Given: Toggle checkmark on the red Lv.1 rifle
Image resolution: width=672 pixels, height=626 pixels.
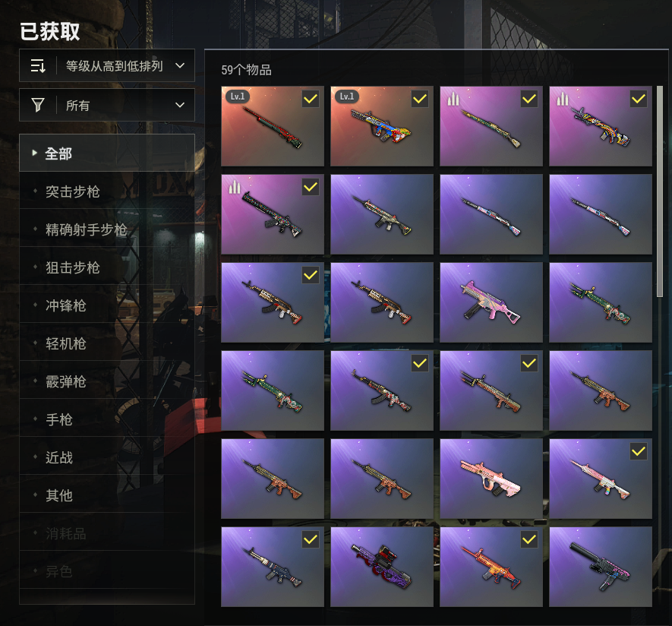Looking at the screenshot, I should point(311,99).
